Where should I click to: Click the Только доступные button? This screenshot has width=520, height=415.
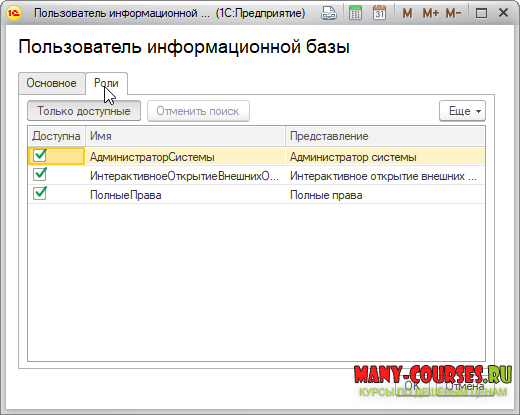[x=84, y=111]
